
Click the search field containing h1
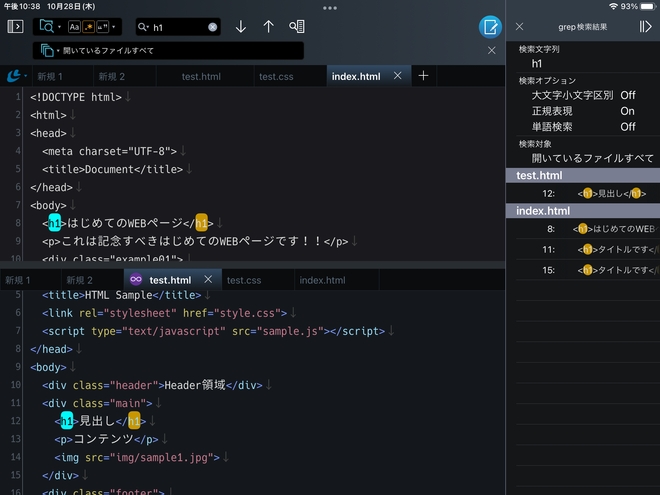coord(178,27)
